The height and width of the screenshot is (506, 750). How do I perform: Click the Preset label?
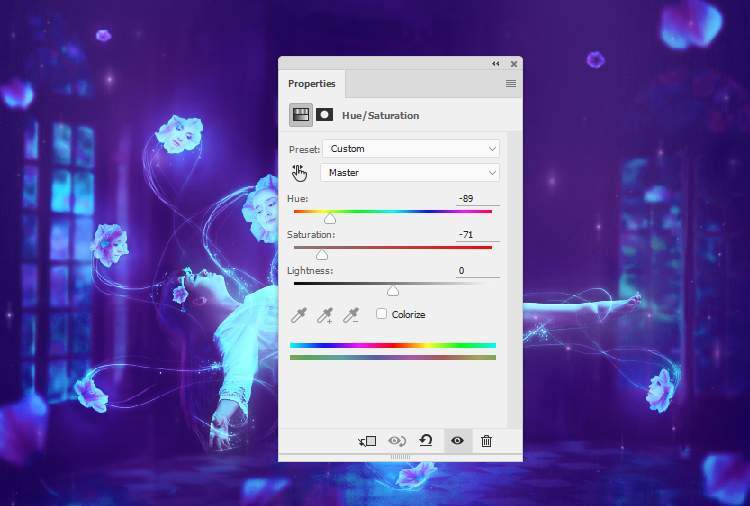click(x=304, y=149)
